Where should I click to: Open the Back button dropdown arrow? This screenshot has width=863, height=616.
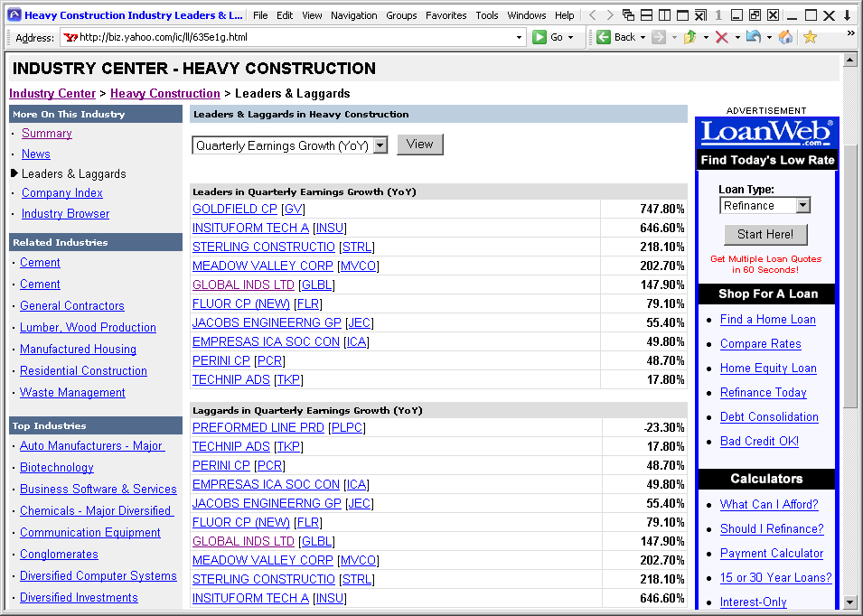(x=642, y=37)
